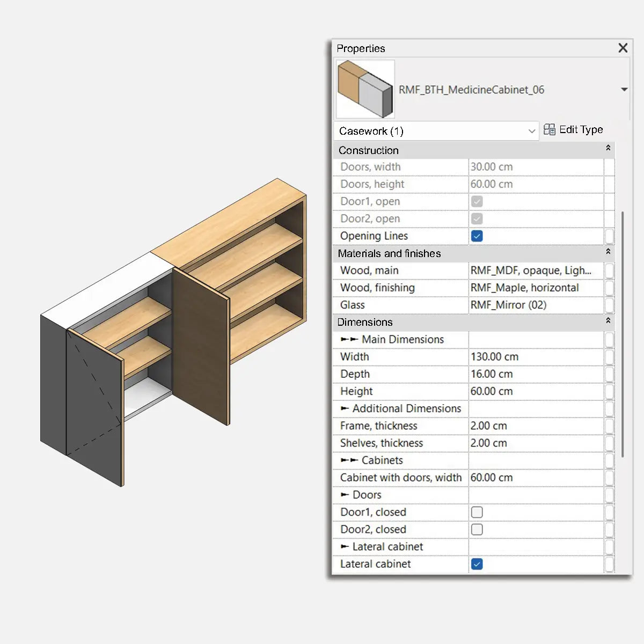This screenshot has width=644, height=644.
Task: Click the Glass material value RMF_Mirror (02)
Action: coord(536,305)
